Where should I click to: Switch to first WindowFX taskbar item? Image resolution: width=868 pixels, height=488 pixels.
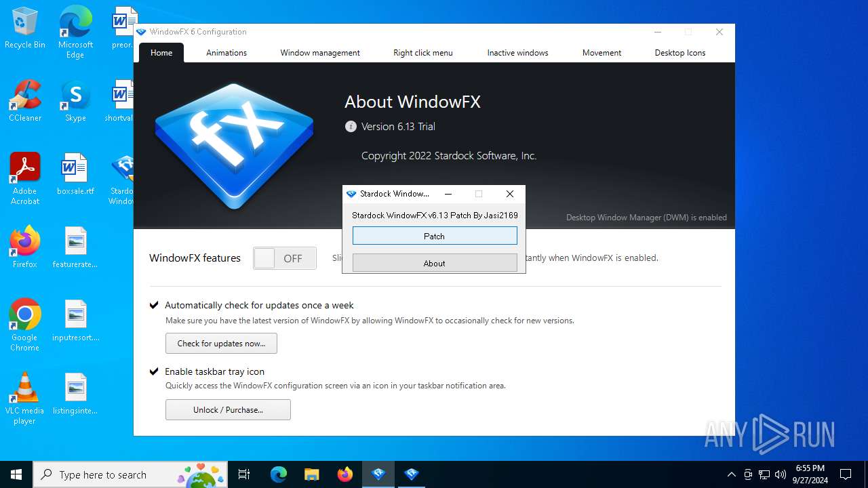click(x=378, y=474)
